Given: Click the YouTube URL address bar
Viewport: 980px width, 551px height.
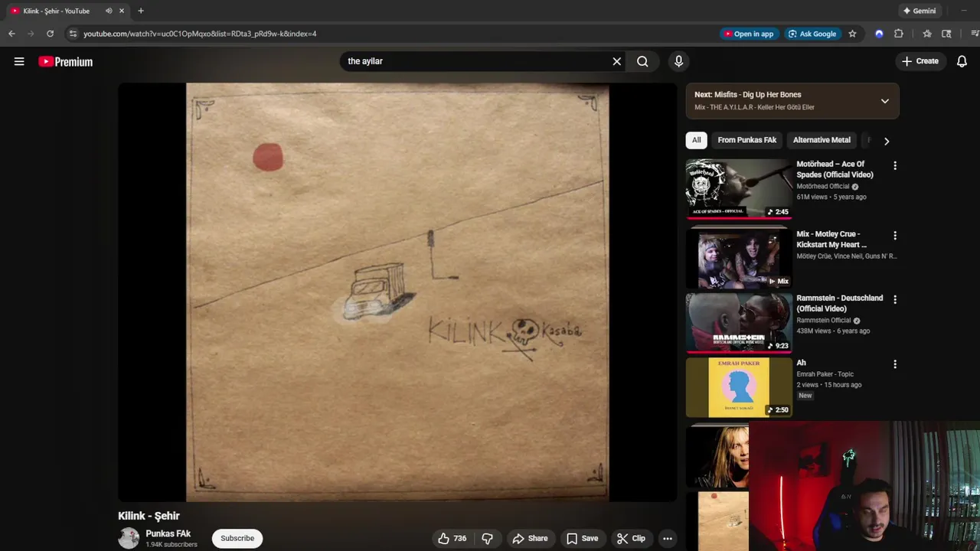Looking at the screenshot, I should tap(200, 34).
